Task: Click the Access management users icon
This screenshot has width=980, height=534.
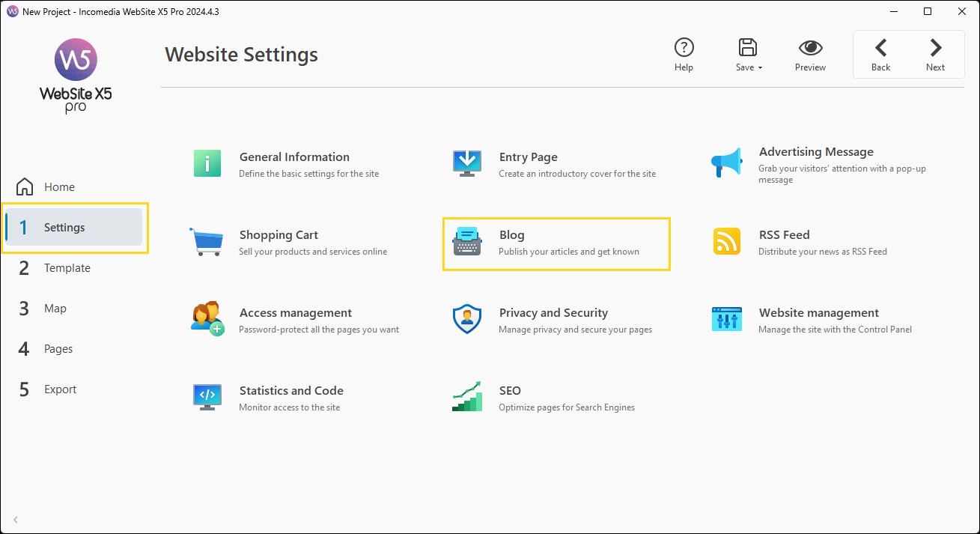Action: point(207,319)
